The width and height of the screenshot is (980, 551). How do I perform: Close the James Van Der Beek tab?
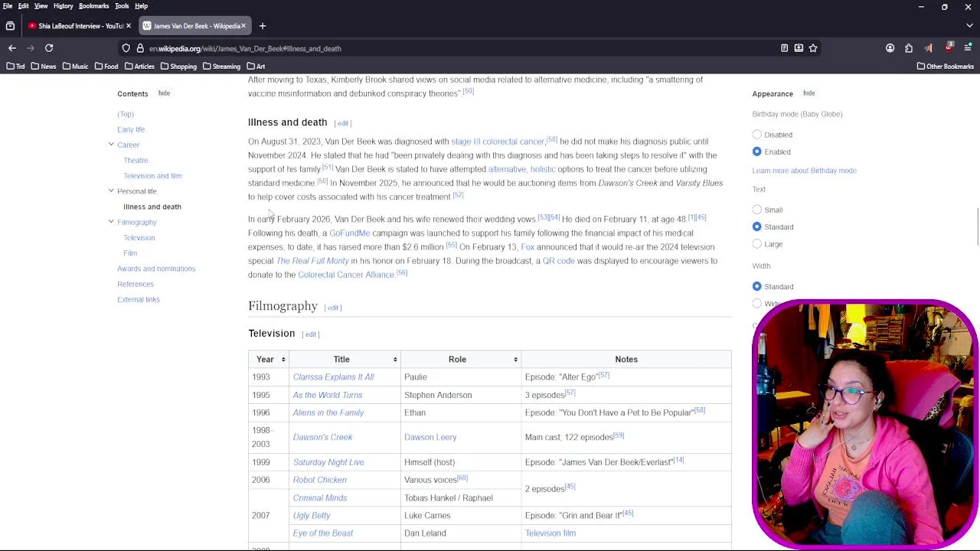243,26
